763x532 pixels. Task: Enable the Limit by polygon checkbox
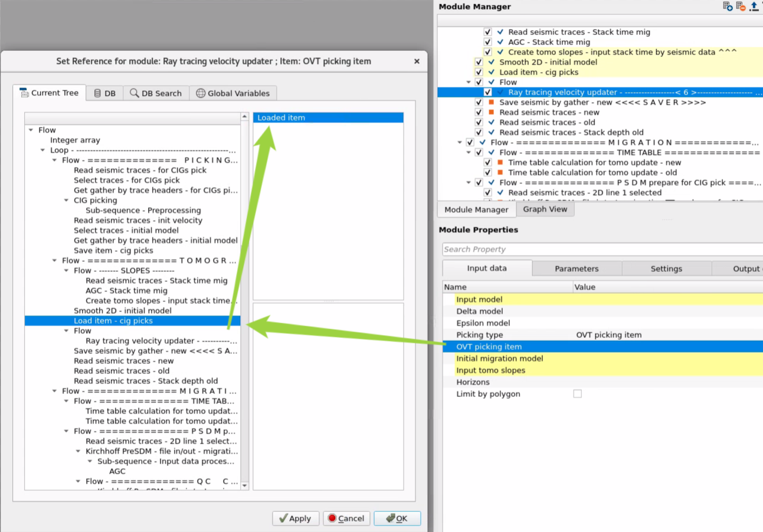pyautogui.click(x=577, y=394)
